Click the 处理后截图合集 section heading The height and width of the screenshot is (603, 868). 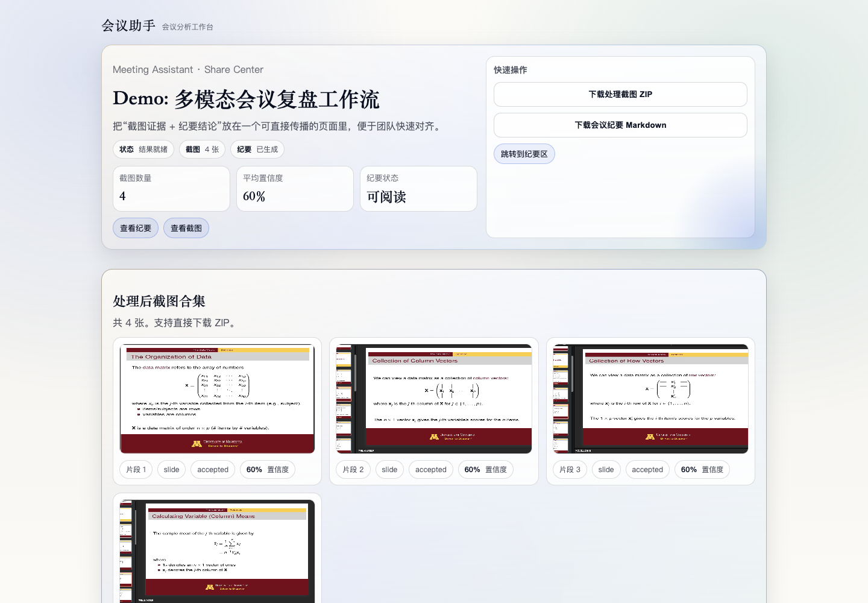click(x=159, y=301)
